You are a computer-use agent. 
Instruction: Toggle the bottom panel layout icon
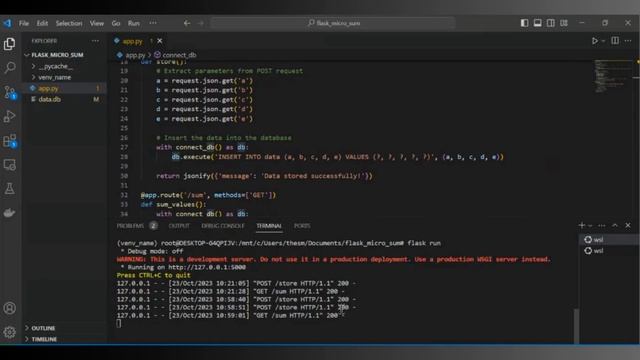(x=538, y=23)
